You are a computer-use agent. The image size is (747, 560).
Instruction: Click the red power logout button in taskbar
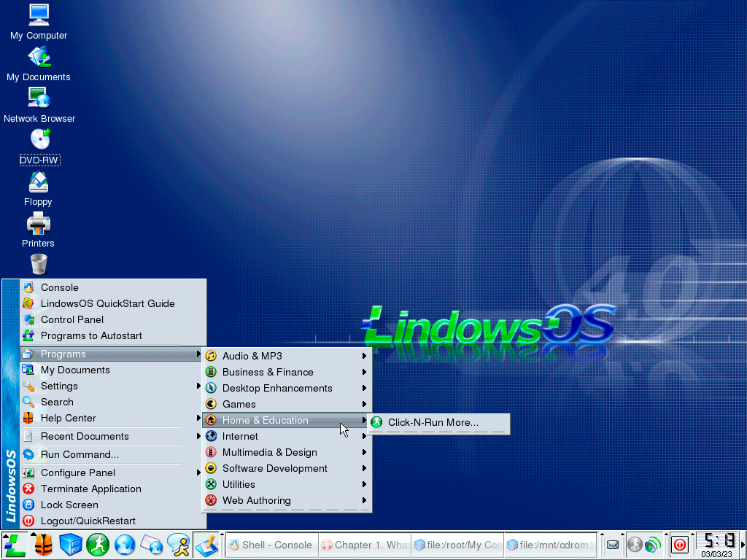tap(680, 544)
